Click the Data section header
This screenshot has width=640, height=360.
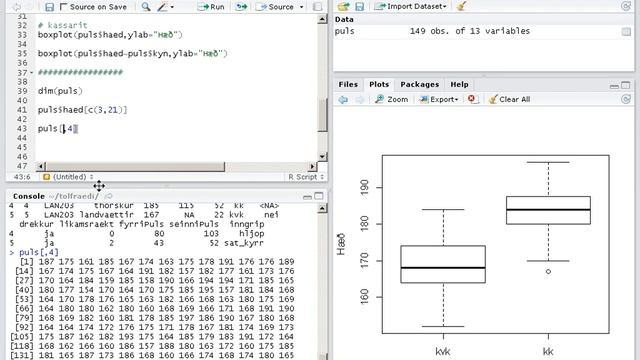point(344,19)
